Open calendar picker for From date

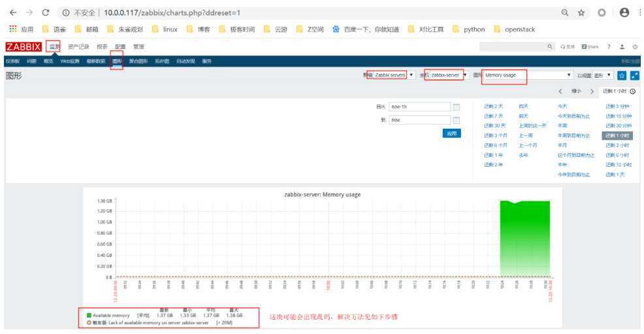point(456,107)
